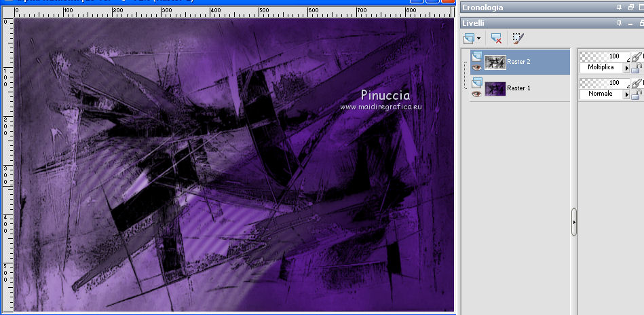This screenshot has height=315, width=644.
Task: Click the Livelli panel title
Action: coord(473,23)
